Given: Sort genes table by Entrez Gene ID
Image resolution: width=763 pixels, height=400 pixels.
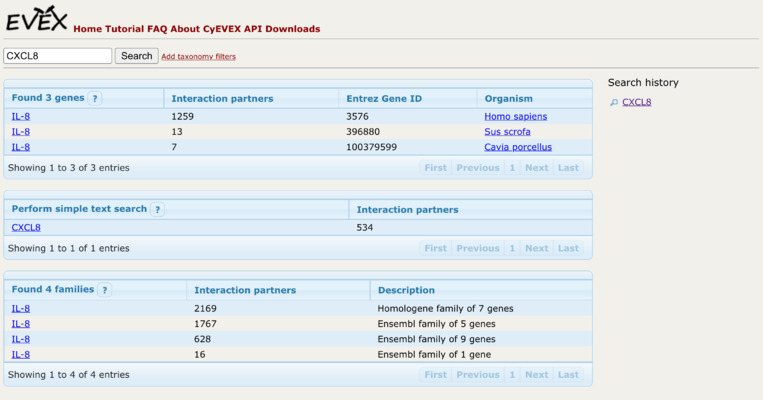Looking at the screenshot, I should click(384, 98).
